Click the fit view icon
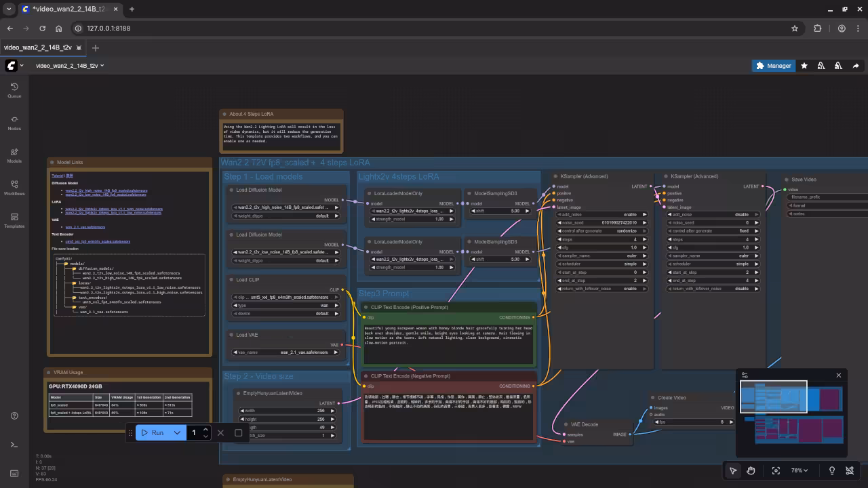868x488 pixels. point(776,470)
